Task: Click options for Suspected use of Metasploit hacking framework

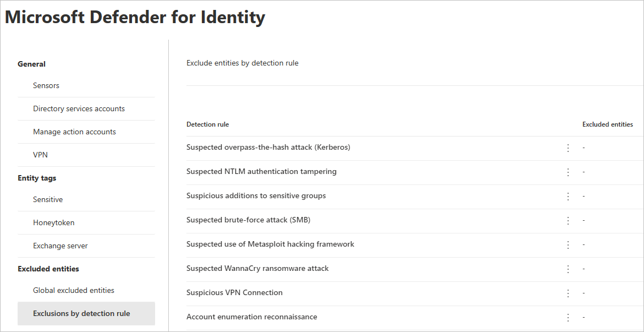Action: (568, 244)
